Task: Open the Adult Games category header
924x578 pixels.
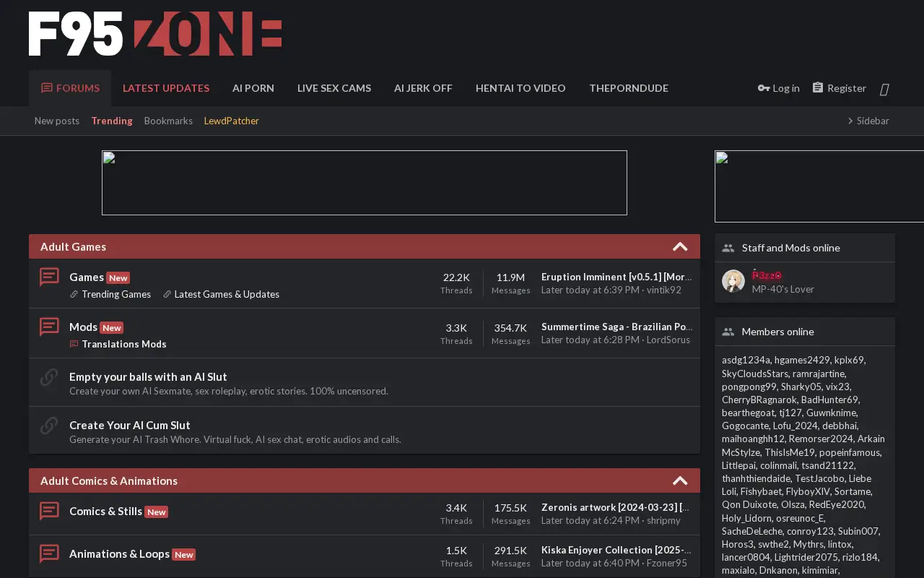Action: point(73,246)
